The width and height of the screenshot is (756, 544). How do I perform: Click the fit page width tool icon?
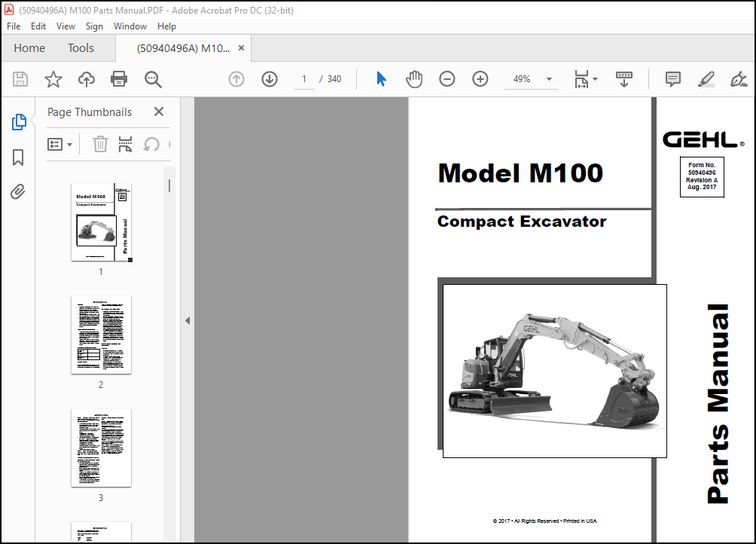click(581, 79)
